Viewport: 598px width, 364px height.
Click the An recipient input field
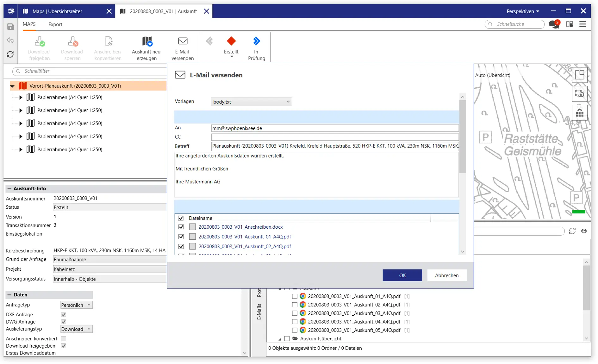(334, 128)
